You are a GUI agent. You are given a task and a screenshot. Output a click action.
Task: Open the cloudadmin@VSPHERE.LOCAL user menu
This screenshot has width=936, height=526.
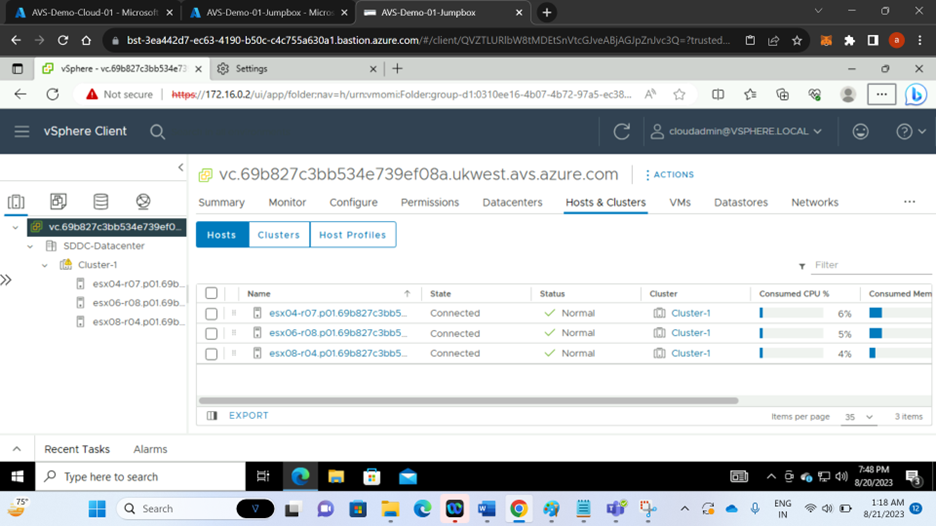(x=737, y=131)
